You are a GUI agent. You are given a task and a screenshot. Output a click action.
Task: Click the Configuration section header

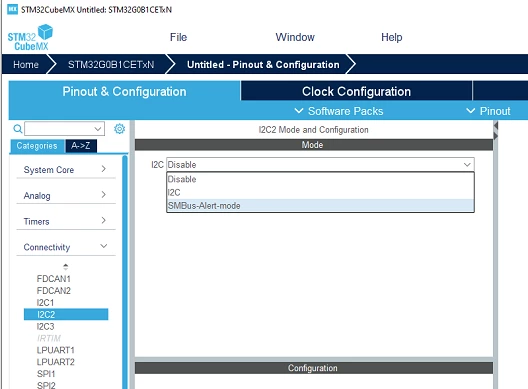point(314,368)
